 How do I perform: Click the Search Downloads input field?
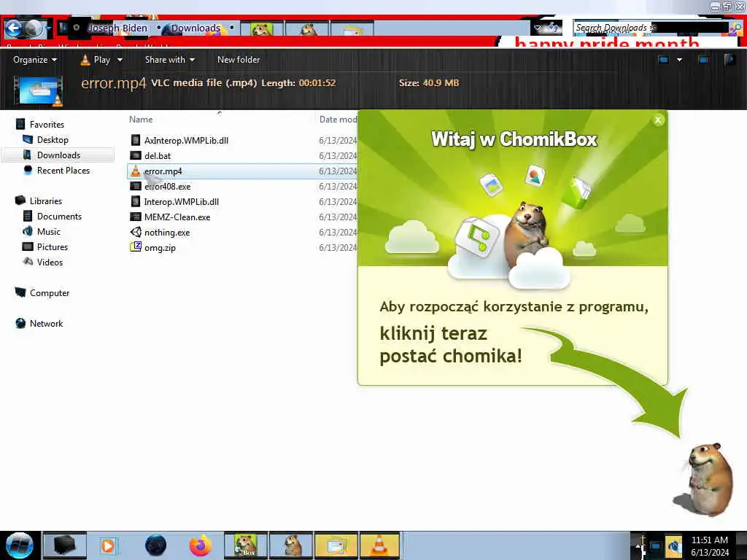click(x=650, y=28)
